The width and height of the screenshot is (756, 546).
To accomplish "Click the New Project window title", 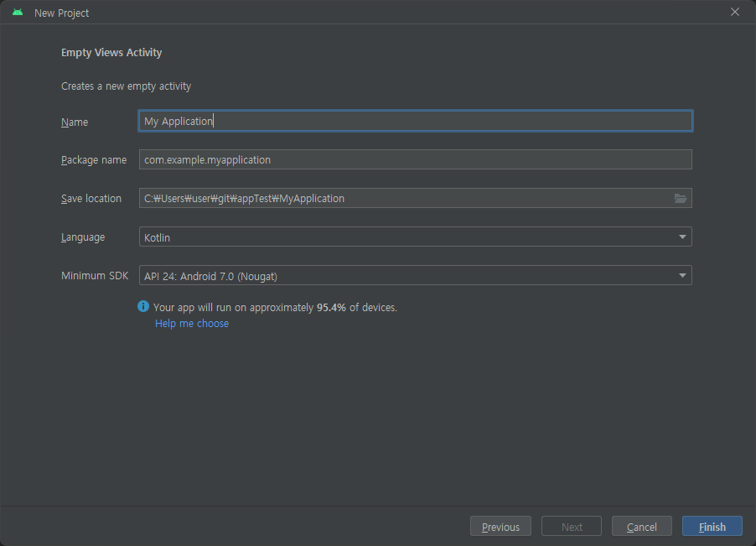I will (62, 13).
